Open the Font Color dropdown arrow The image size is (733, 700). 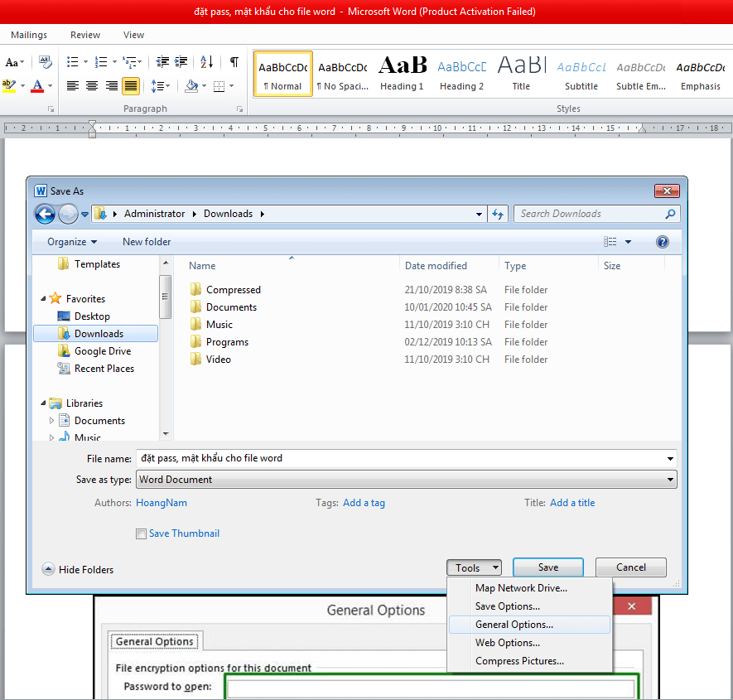(x=50, y=85)
